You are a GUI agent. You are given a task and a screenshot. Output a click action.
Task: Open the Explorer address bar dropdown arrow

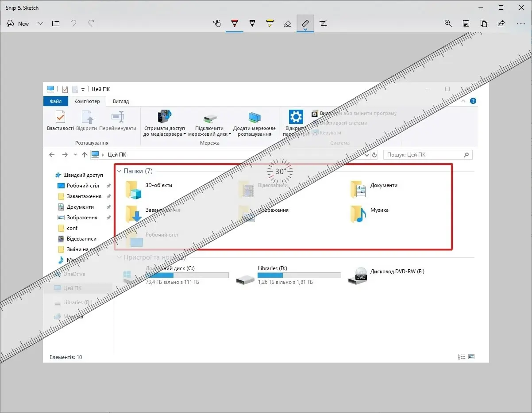366,155
